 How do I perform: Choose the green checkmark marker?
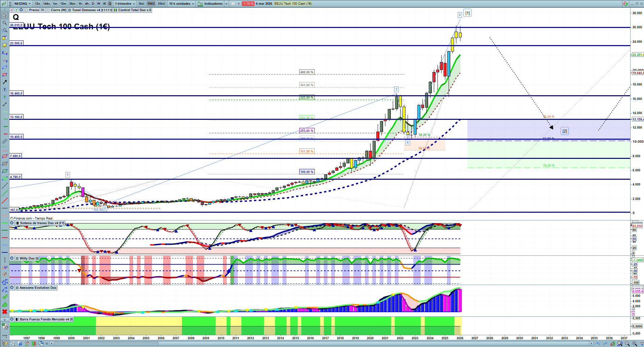(x=5, y=297)
